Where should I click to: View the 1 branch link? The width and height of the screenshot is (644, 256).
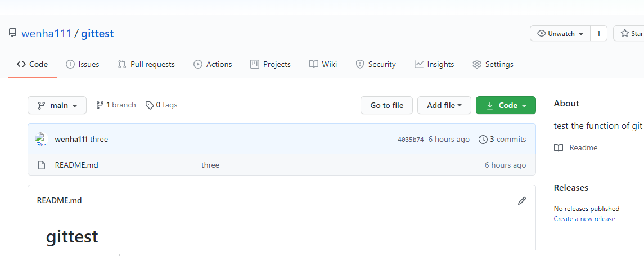[x=116, y=105]
